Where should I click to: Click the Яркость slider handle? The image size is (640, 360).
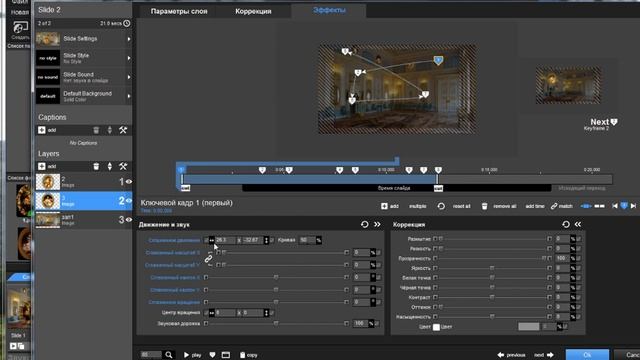492,268
